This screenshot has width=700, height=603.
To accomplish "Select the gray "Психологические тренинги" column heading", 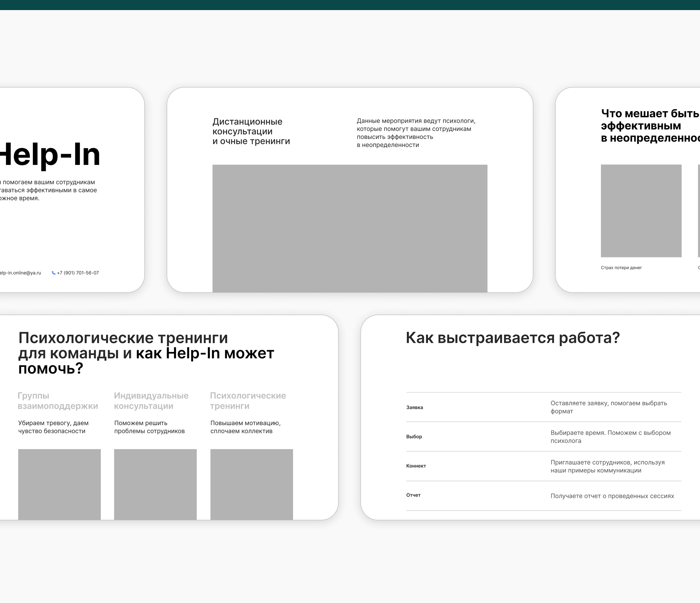I will 248,401.
